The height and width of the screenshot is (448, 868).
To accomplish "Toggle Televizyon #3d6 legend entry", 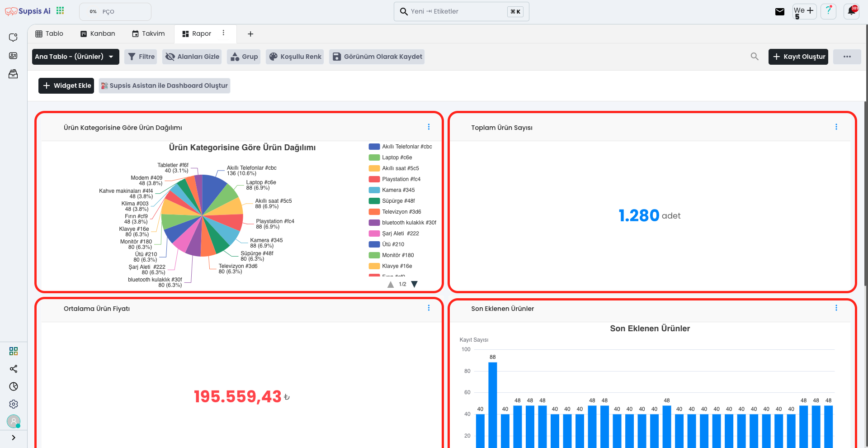I will point(395,212).
